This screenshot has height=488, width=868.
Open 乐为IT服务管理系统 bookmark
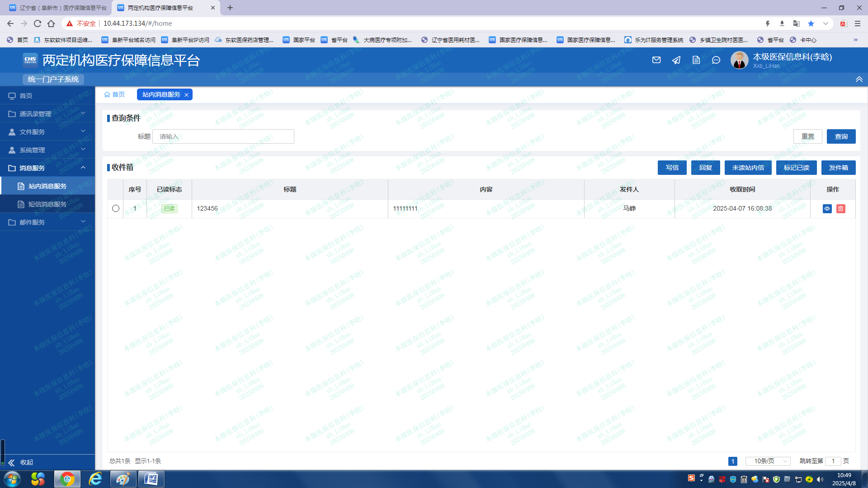654,40
